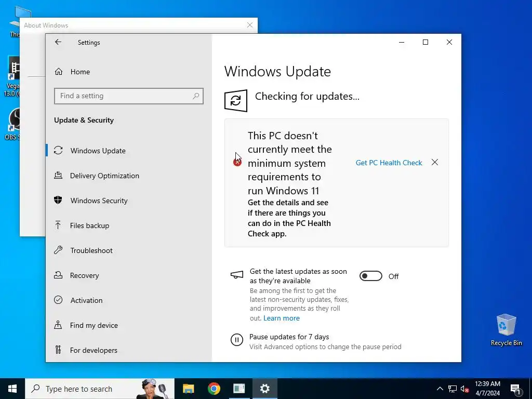Open Get PC Health Check link

(389, 163)
